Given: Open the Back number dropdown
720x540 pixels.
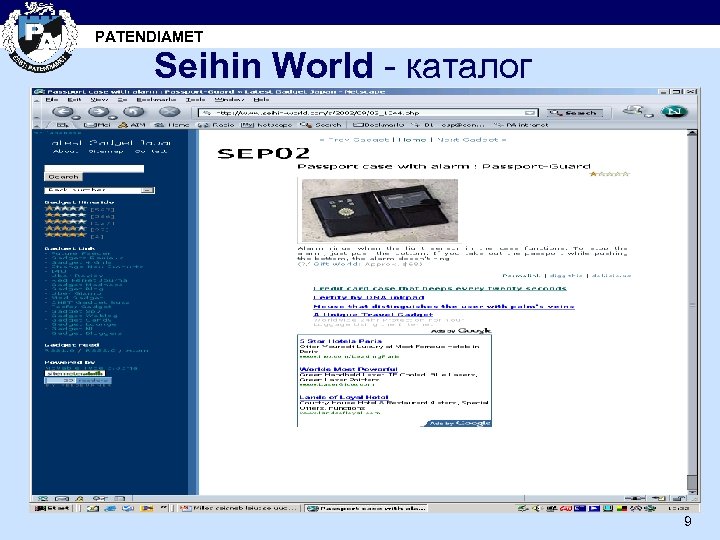Looking at the screenshot, I should 98,189.
